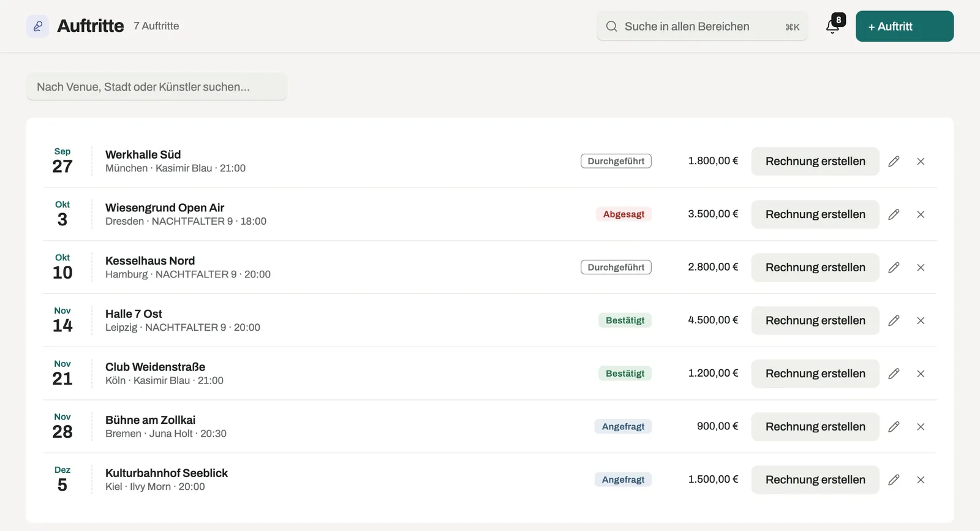Edit the Club Weidenstraße gig
This screenshot has height=531, width=980.
[894, 374]
